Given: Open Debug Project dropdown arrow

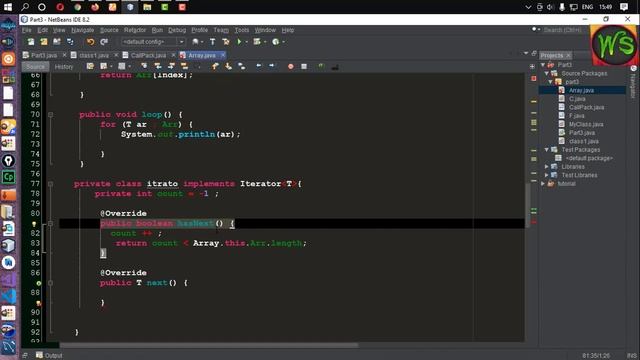Looking at the screenshot, I should (x=264, y=42).
